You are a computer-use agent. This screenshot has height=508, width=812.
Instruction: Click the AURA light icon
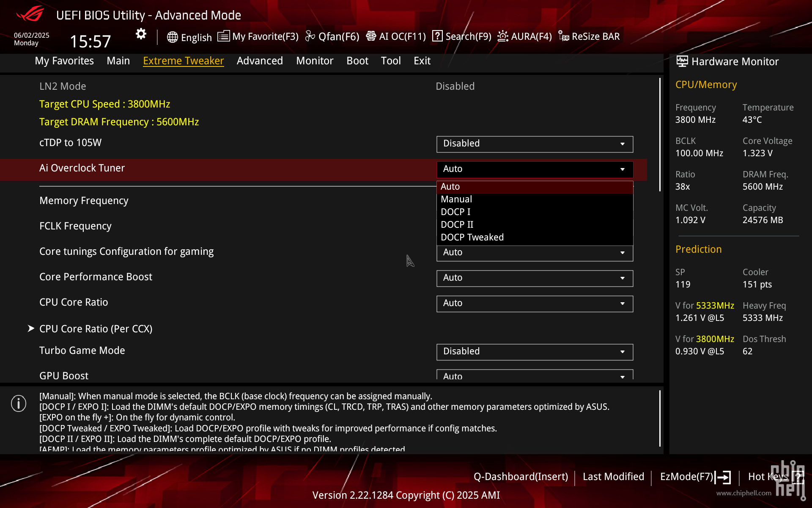502,36
